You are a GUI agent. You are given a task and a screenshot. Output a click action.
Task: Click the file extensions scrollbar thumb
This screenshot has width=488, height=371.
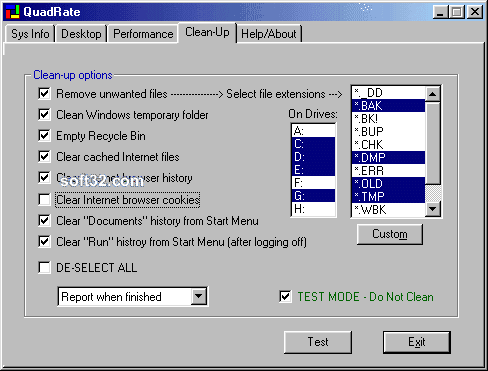click(433, 143)
